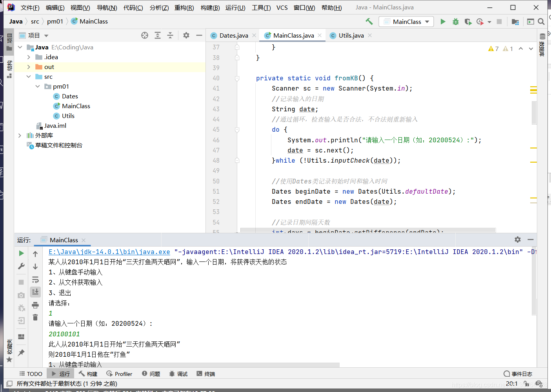Click the up arrow in Run console
This screenshot has height=392, width=551.
[35, 254]
